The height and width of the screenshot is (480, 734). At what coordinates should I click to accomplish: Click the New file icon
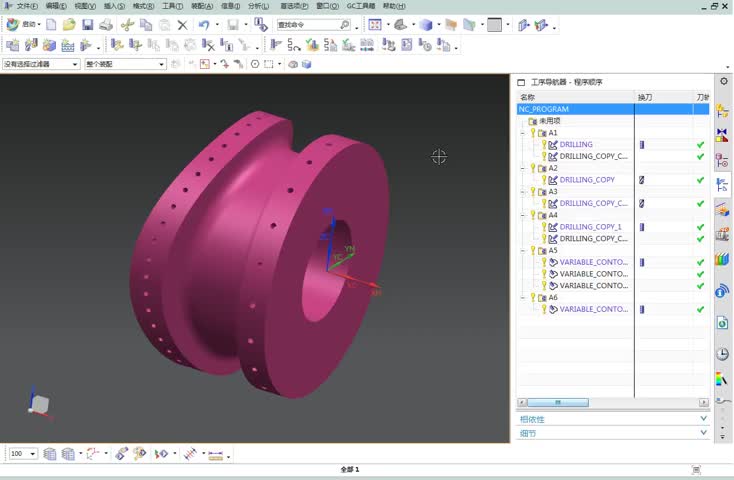pyautogui.click(x=51, y=25)
